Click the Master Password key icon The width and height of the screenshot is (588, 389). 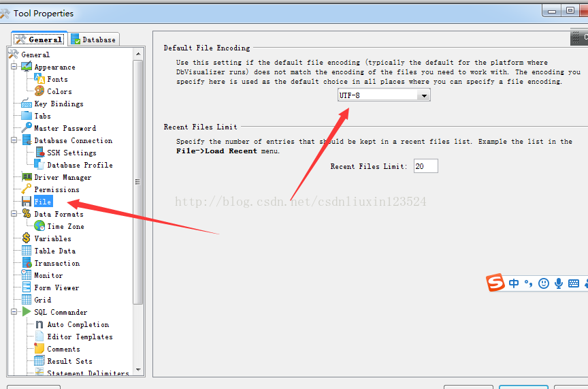coord(27,127)
